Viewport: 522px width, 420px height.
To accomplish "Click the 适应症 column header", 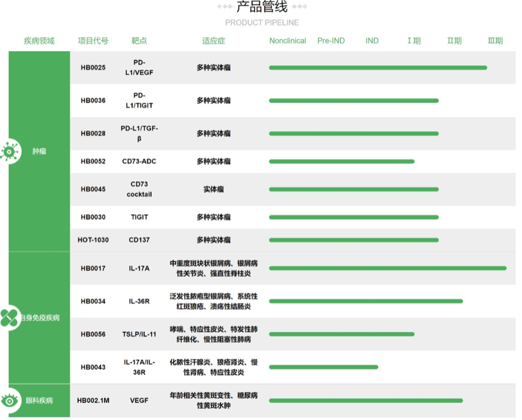I will point(214,41).
